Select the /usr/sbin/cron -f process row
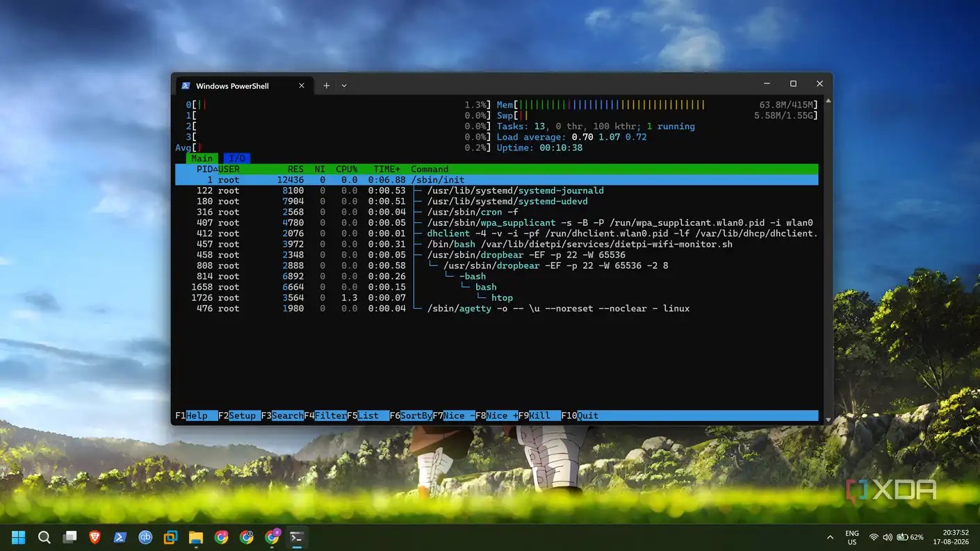This screenshot has width=980, height=551. pos(496,212)
